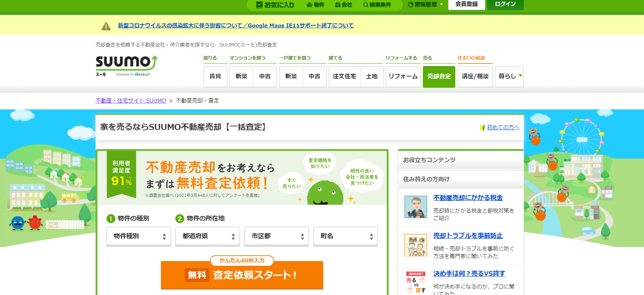Viewport: 644px width, 295px height.
Task: Open the 町名 dropdown
Action: pos(346,236)
